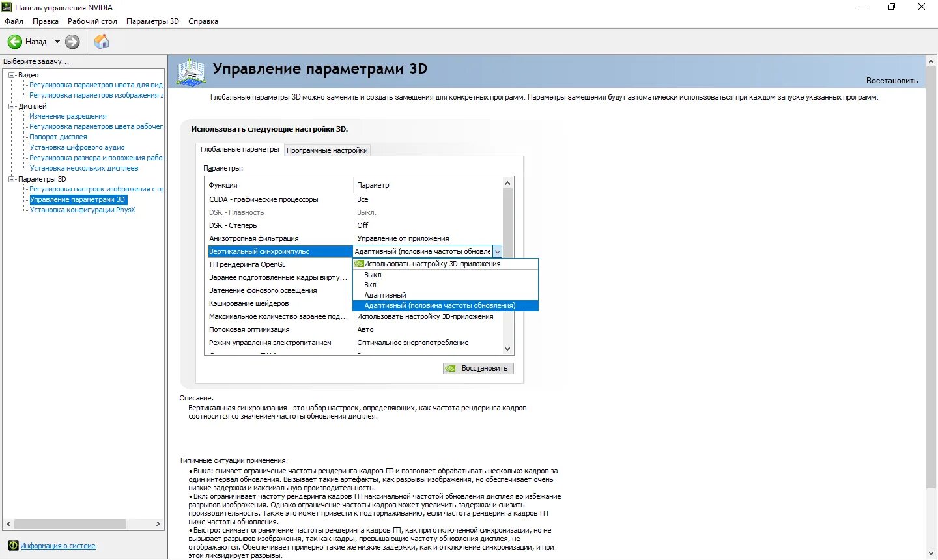Open Установка цифрового аудио task
The width and height of the screenshot is (938, 560).
[x=77, y=147]
